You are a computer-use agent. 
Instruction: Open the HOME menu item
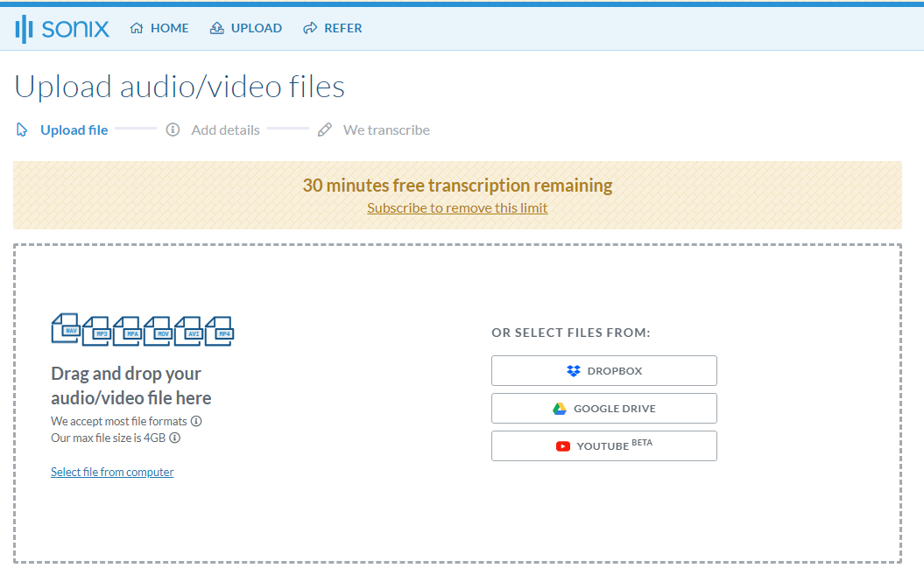[166, 27]
